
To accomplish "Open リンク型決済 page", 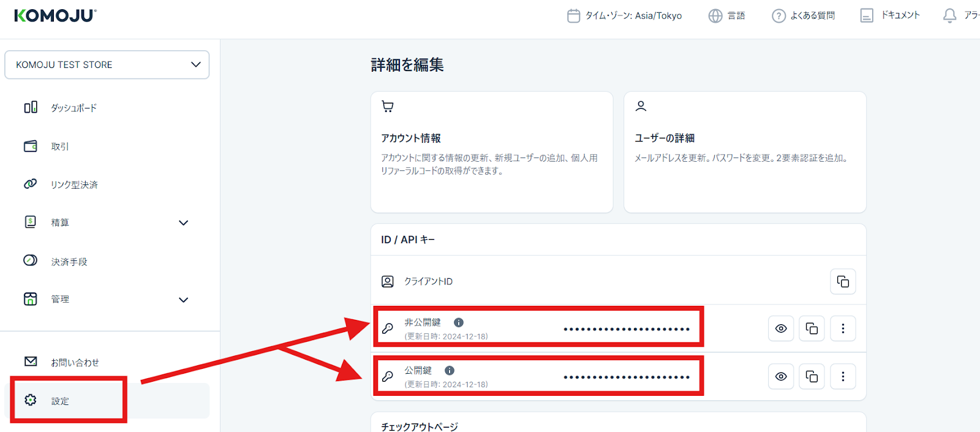I will click(x=74, y=184).
